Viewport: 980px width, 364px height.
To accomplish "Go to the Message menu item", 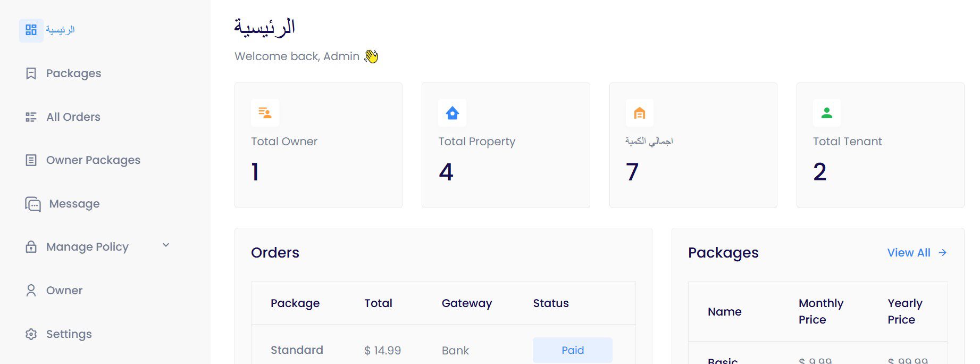I will click(x=74, y=204).
